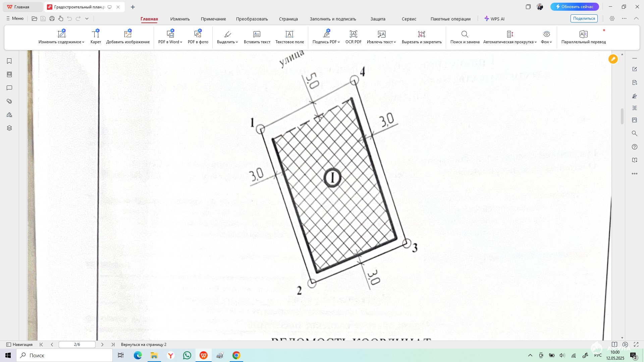Viewport: 644px width, 362px height.
Task: Open the thumbnails panel in left sidebar
Action: [x=9, y=74]
